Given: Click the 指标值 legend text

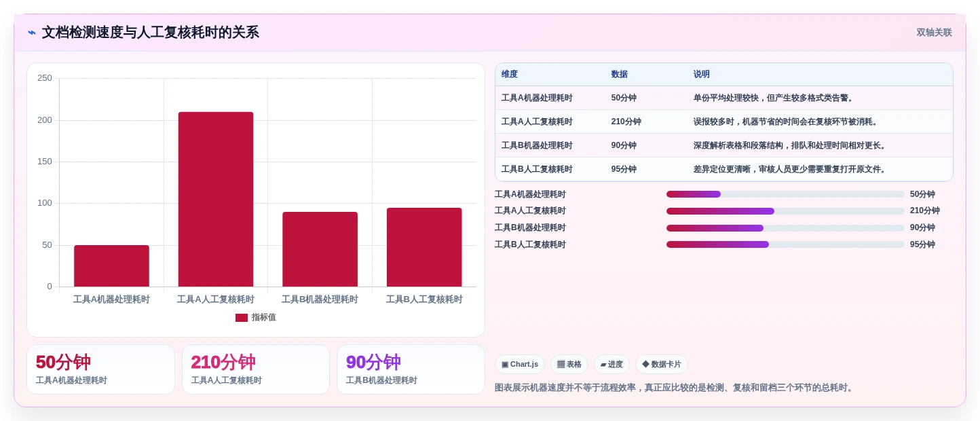Looking at the screenshot, I should (264, 318).
